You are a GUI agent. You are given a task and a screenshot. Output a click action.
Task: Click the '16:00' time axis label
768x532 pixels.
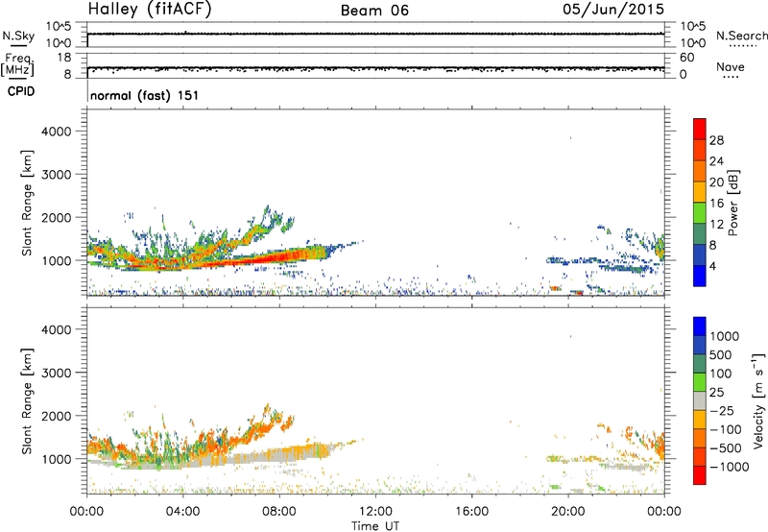coord(472,512)
